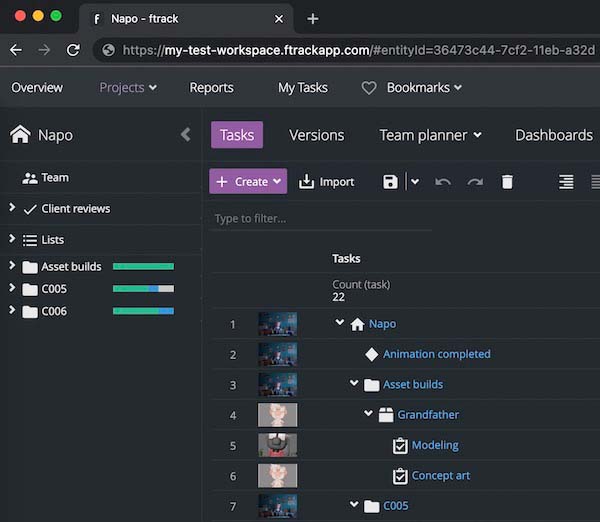Viewport: 600px width, 522px height.
Task: Expand the Asset builds folder in sidebar
Action: click(12, 266)
